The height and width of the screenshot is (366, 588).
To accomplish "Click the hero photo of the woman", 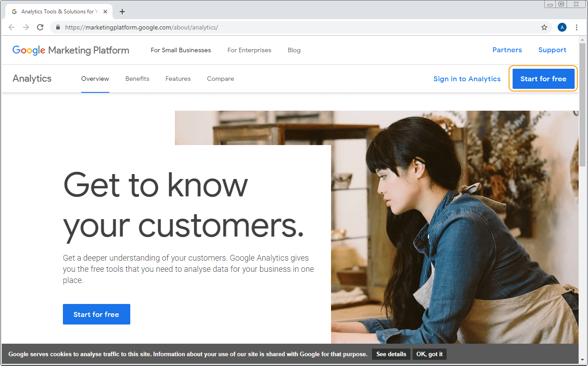I will (x=455, y=228).
